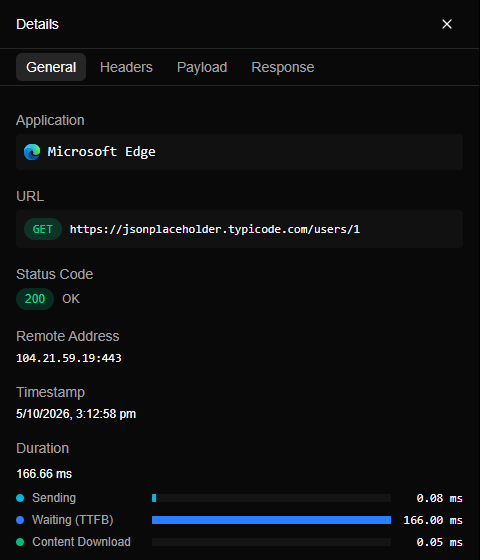The height and width of the screenshot is (560, 480).
Task: Click the 0.05 ms download value
Action: tap(439, 542)
